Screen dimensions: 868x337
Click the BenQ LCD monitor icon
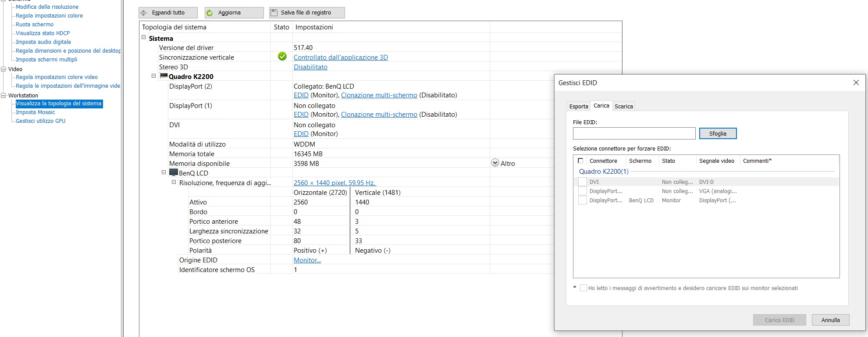(x=174, y=172)
